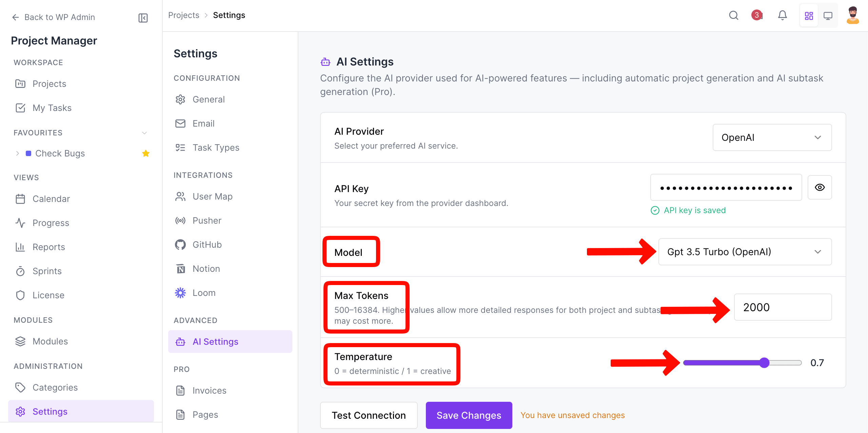Open the GitHub integration settings
The width and height of the screenshot is (868, 433).
point(206,244)
